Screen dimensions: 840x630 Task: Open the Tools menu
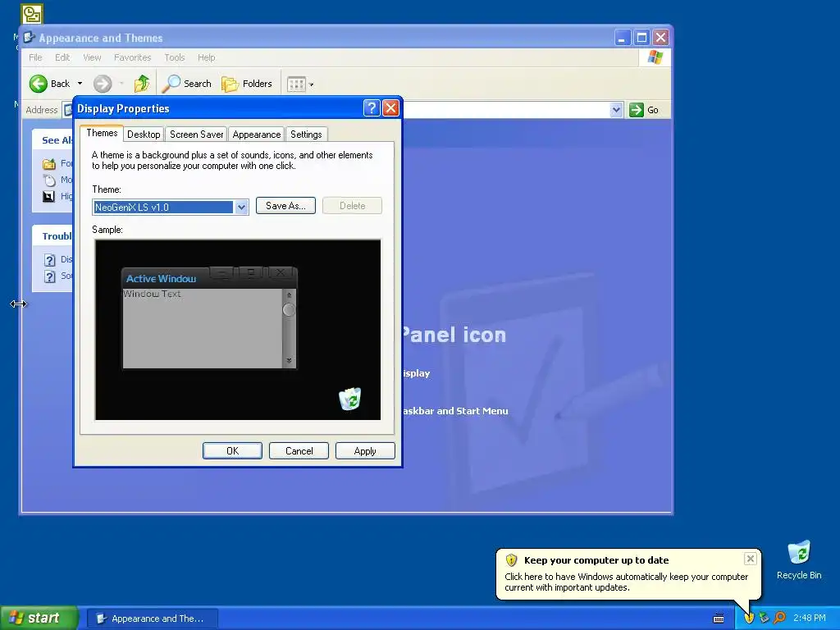[174, 57]
